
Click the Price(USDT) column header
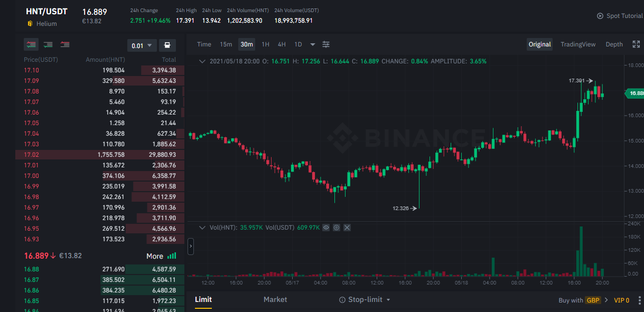point(41,60)
